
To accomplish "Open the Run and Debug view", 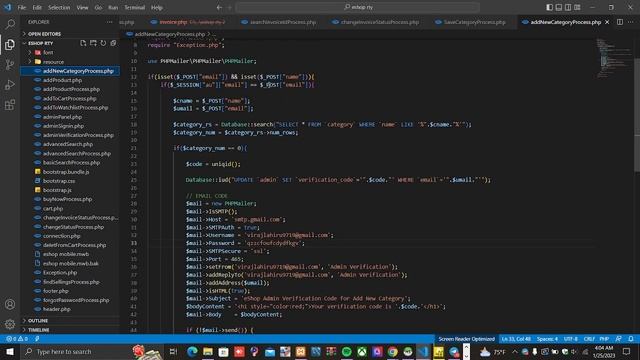I will click(10, 85).
